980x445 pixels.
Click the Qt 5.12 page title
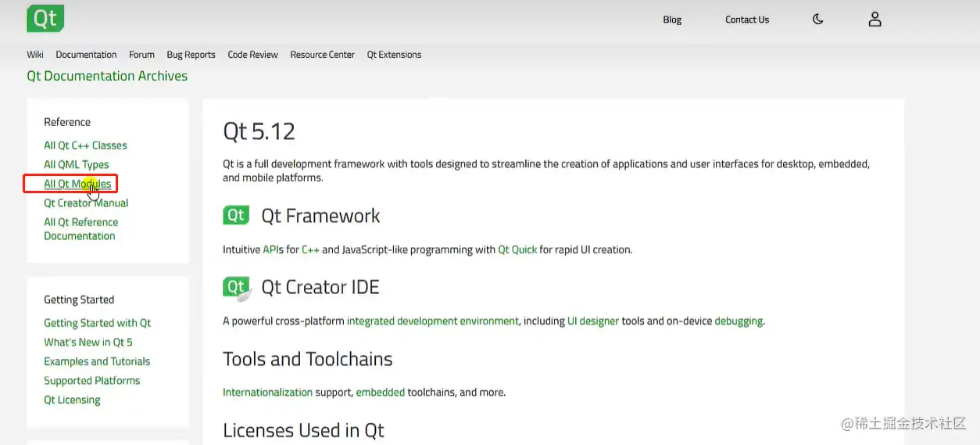(x=259, y=131)
